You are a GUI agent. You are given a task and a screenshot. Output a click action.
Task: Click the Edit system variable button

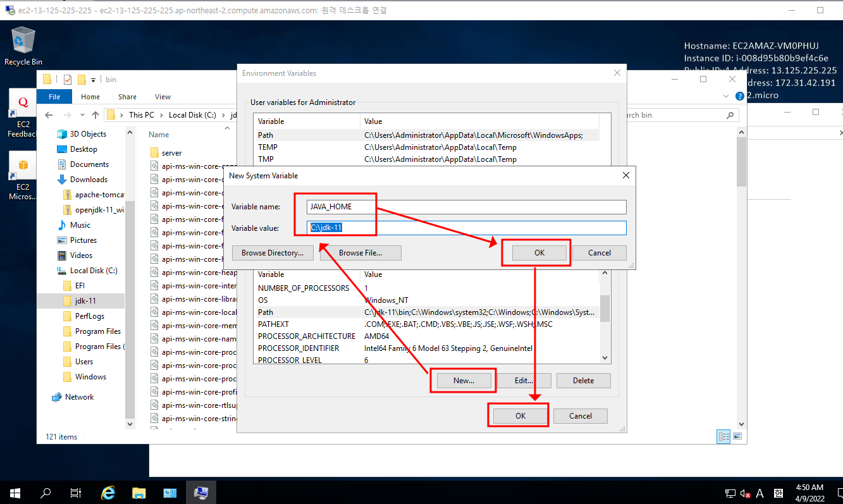click(524, 381)
